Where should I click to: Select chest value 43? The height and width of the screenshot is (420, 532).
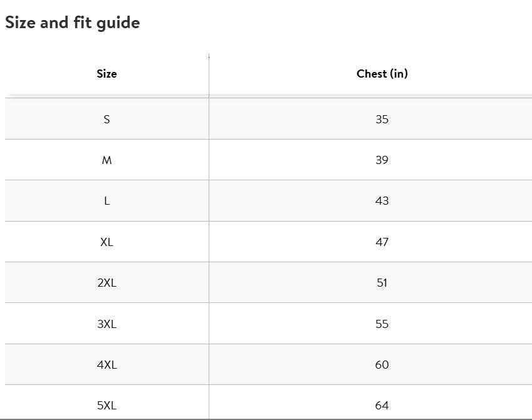pyautogui.click(x=382, y=201)
